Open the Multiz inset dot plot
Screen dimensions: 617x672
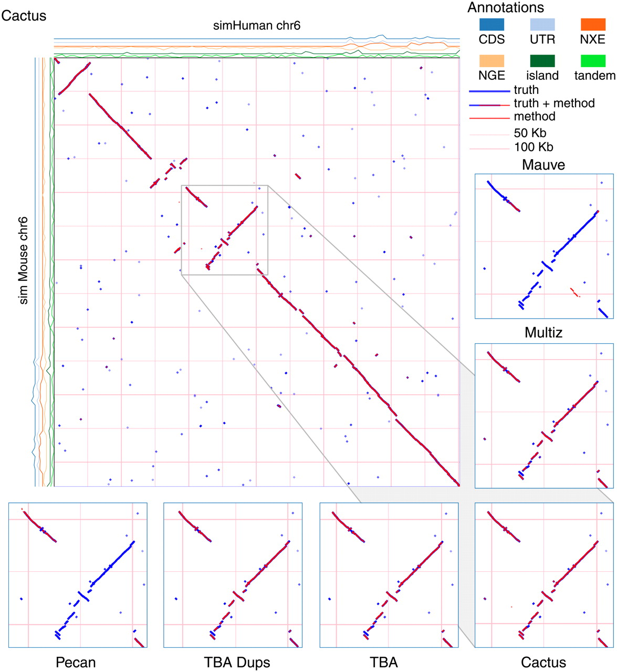(544, 416)
